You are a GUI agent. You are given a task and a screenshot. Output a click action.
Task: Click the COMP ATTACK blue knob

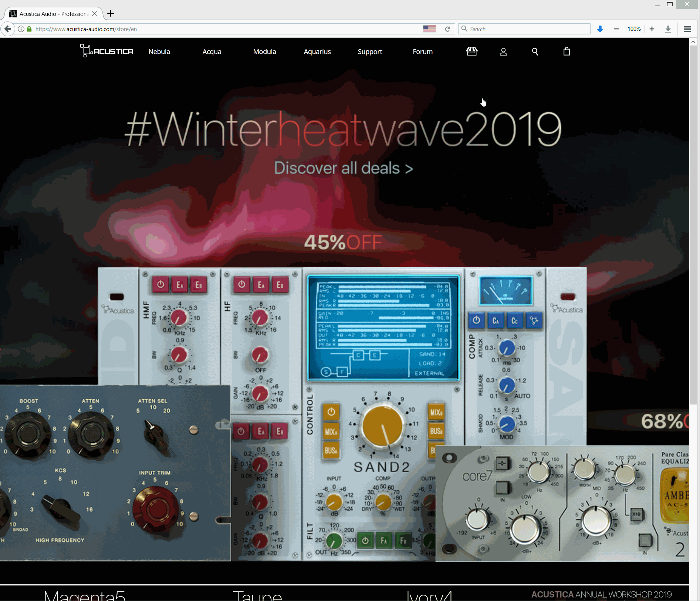click(x=507, y=348)
